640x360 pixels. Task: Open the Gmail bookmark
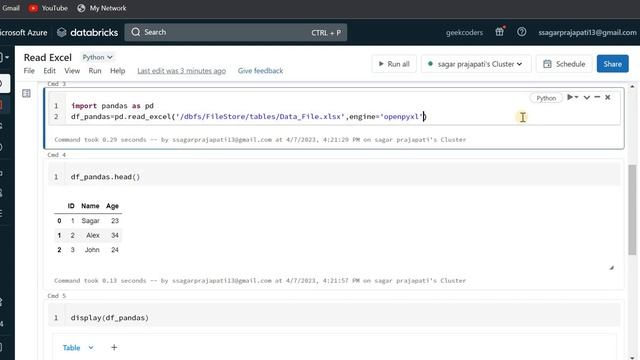coord(10,8)
